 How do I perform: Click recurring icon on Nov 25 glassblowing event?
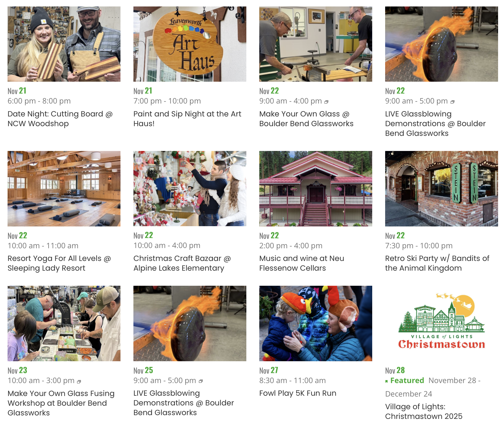[x=201, y=381]
